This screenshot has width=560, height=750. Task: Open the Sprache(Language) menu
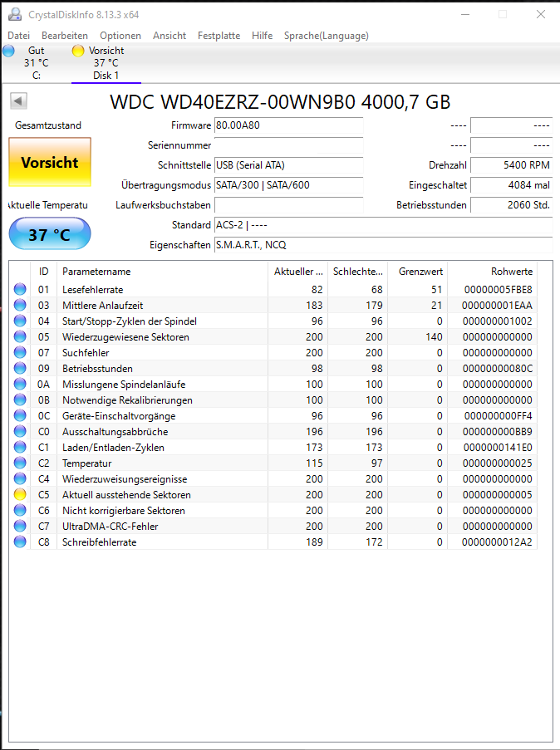(326, 36)
